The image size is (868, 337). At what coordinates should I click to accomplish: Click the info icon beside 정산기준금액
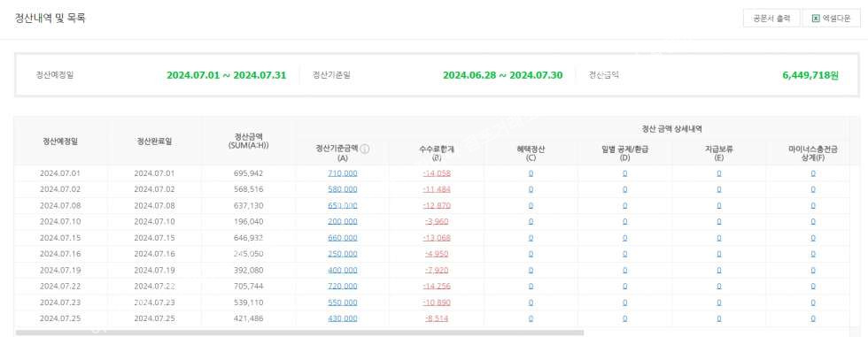click(365, 149)
